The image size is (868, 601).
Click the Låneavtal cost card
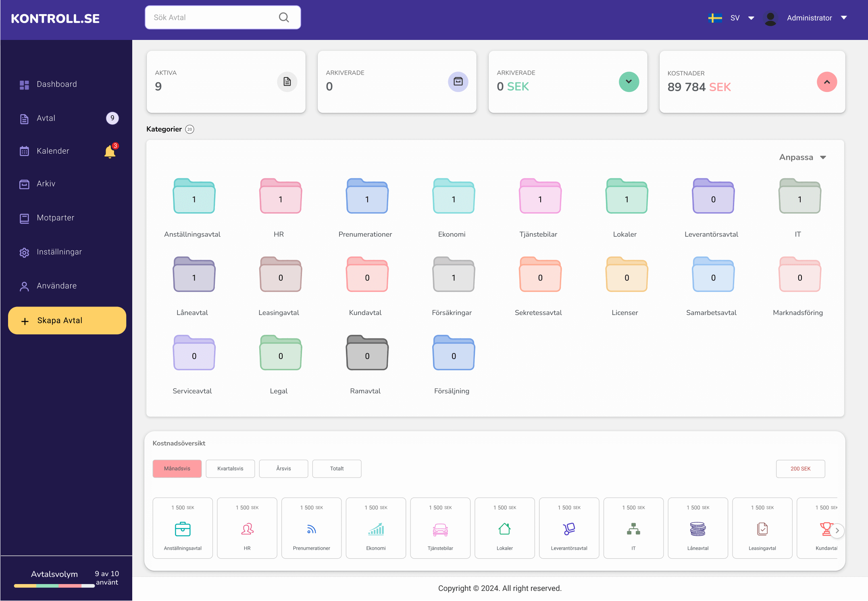point(698,528)
